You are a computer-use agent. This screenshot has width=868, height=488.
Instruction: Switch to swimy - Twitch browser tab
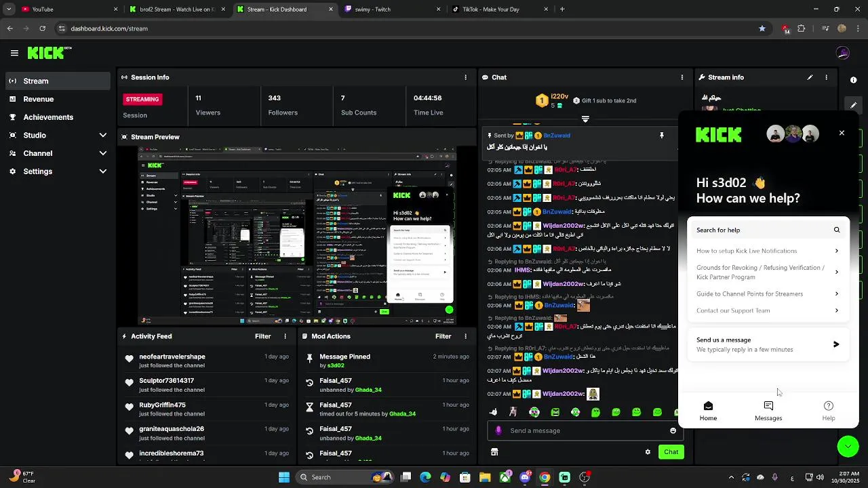392,9
